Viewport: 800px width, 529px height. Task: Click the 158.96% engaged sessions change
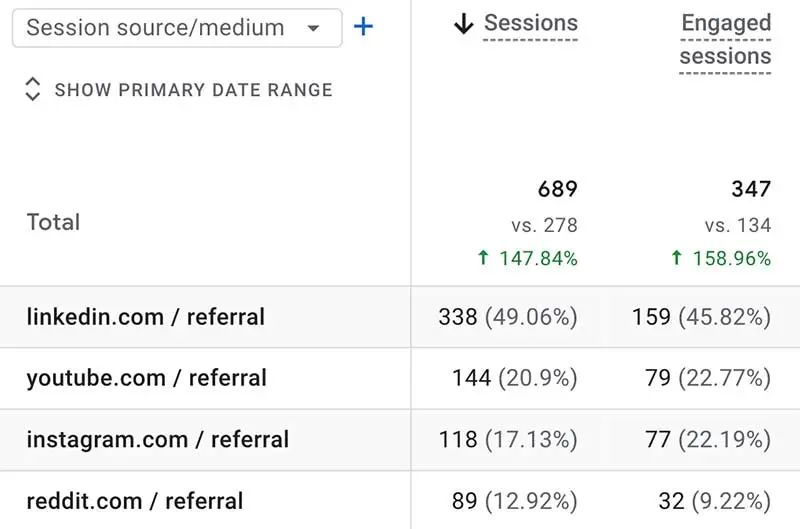click(x=721, y=258)
